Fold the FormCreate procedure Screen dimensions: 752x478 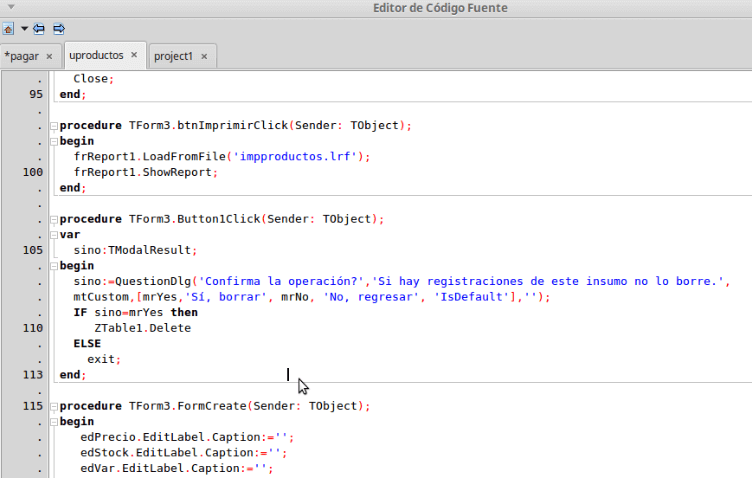point(52,407)
